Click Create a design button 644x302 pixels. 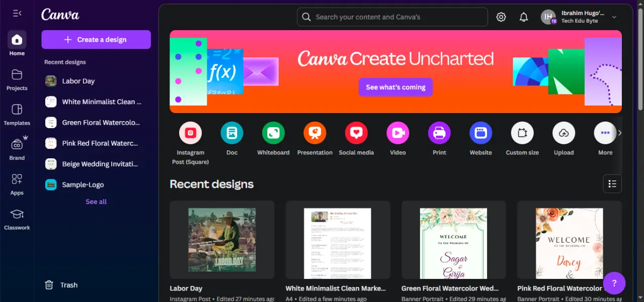click(x=96, y=40)
